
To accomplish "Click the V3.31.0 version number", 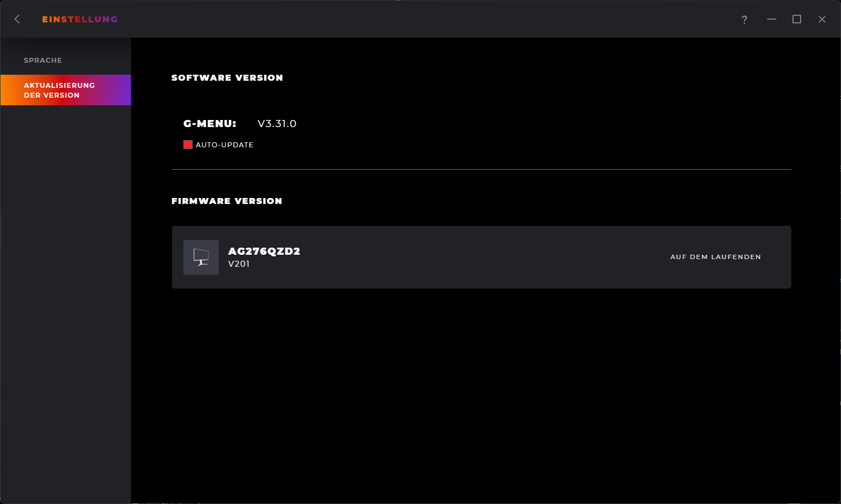I will coord(277,124).
